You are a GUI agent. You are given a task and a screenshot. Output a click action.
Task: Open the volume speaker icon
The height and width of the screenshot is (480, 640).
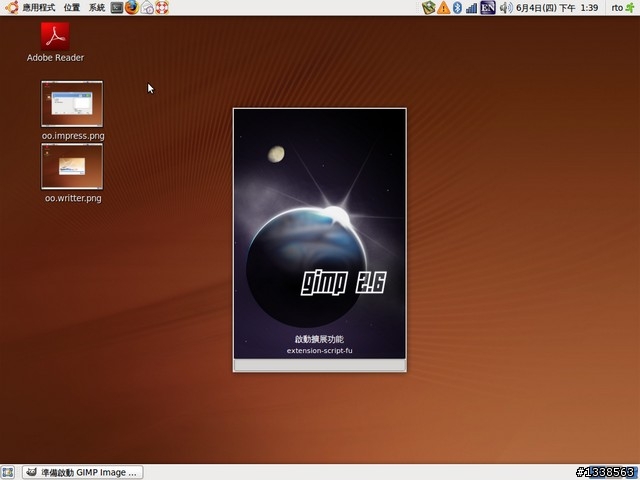coord(506,7)
